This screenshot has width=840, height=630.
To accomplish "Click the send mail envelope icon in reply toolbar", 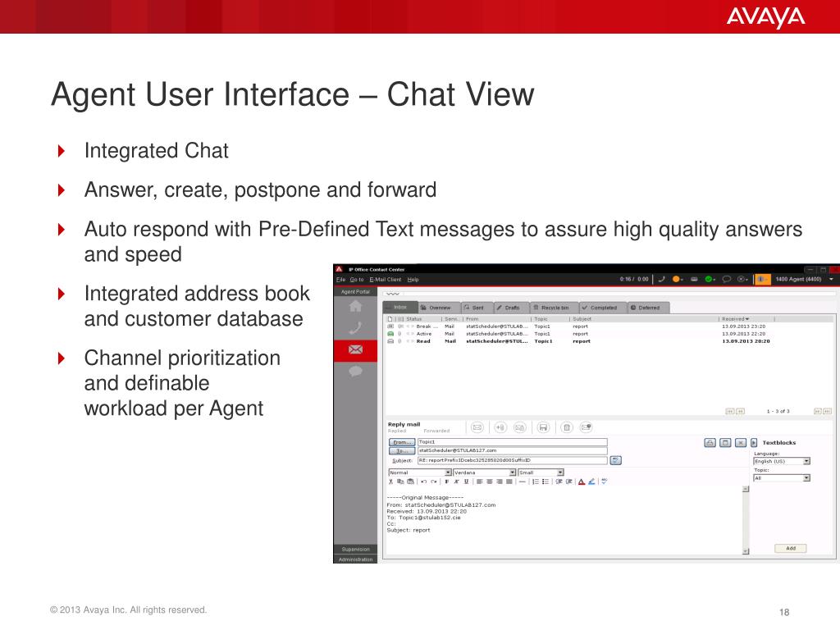I will point(477,427).
